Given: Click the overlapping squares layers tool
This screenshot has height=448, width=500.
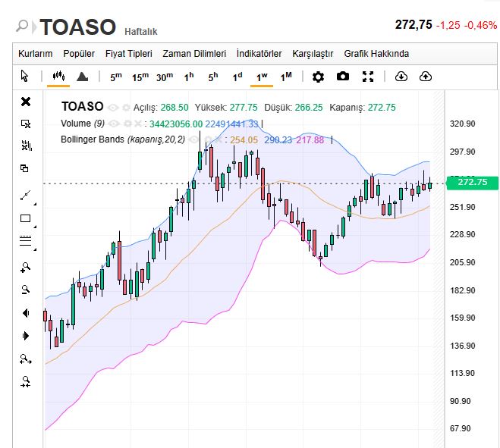Looking at the screenshot, I should [24, 168].
